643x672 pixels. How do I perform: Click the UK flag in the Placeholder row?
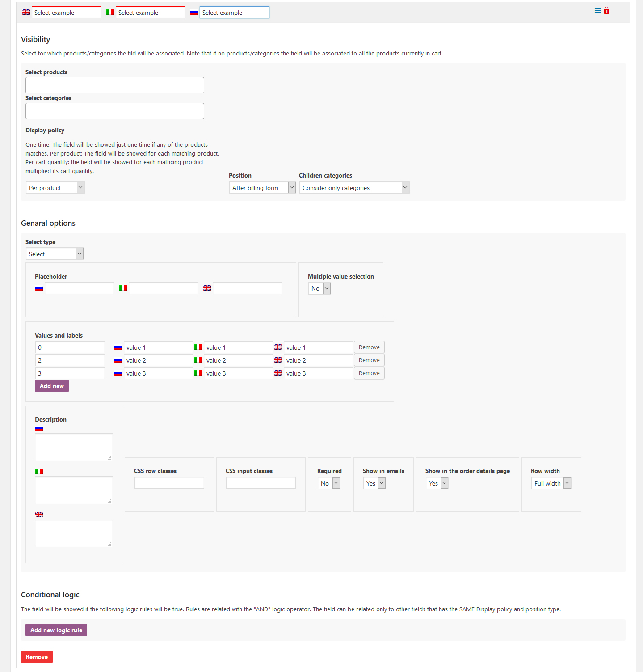[x=207, y=288]
